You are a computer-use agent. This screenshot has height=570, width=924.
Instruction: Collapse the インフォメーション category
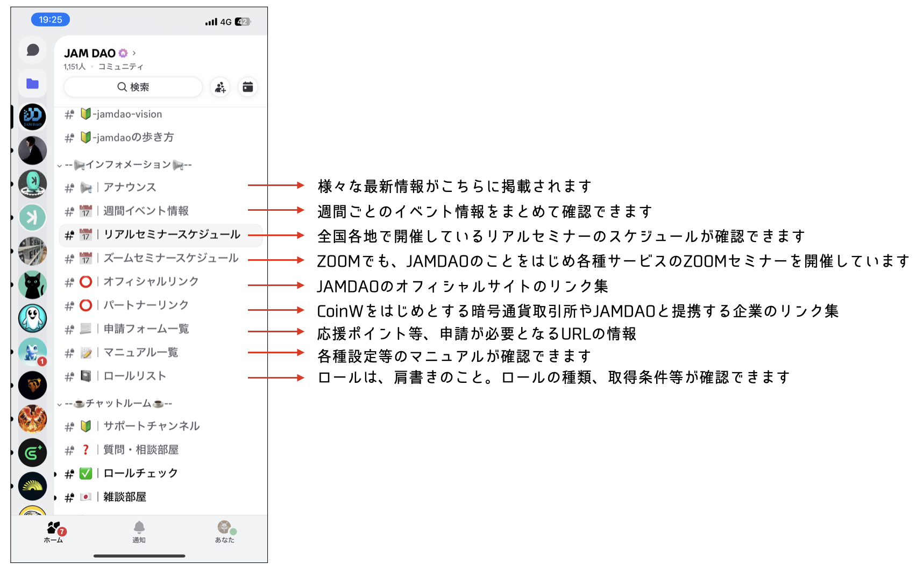point(60,165)
